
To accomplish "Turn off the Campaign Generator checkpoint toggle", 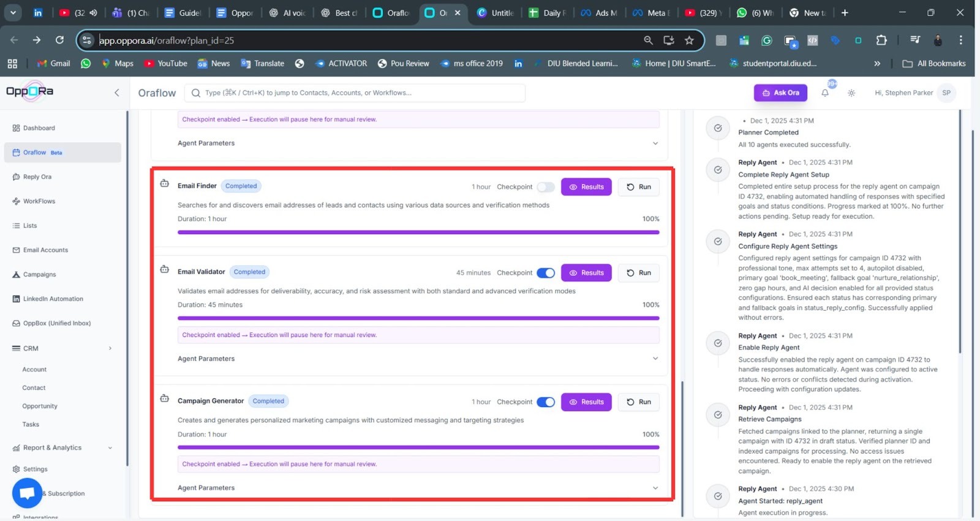I will click(x=545, y=402).
